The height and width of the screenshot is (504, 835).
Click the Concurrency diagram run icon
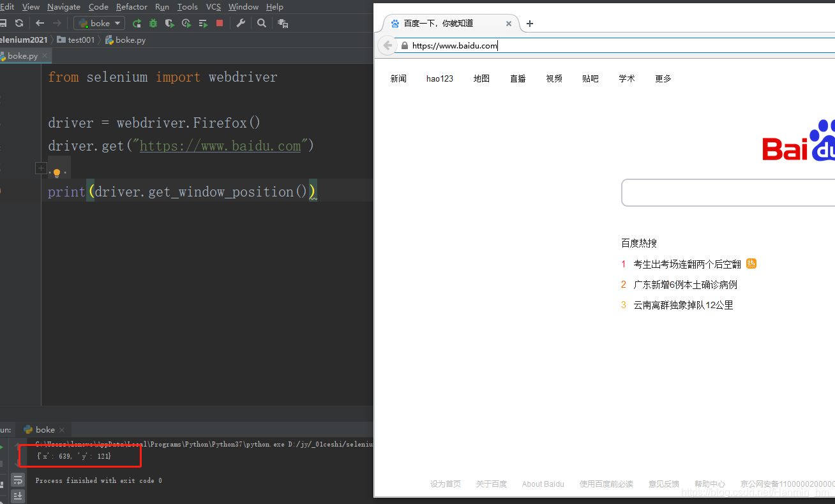point(203,23)
